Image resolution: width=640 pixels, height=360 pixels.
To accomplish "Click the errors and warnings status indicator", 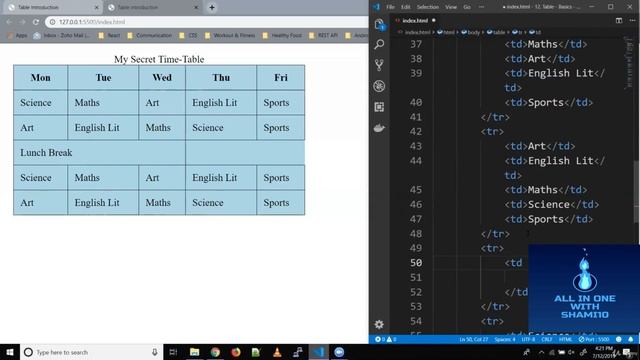I will [386, 339].
